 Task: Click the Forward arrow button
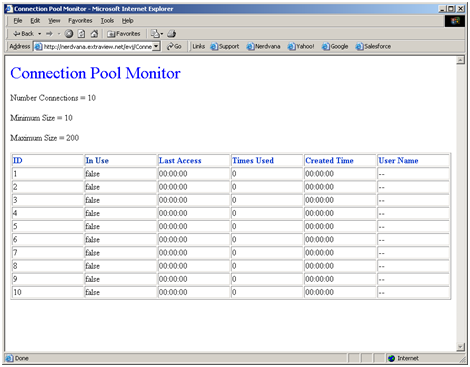point(49,34)
